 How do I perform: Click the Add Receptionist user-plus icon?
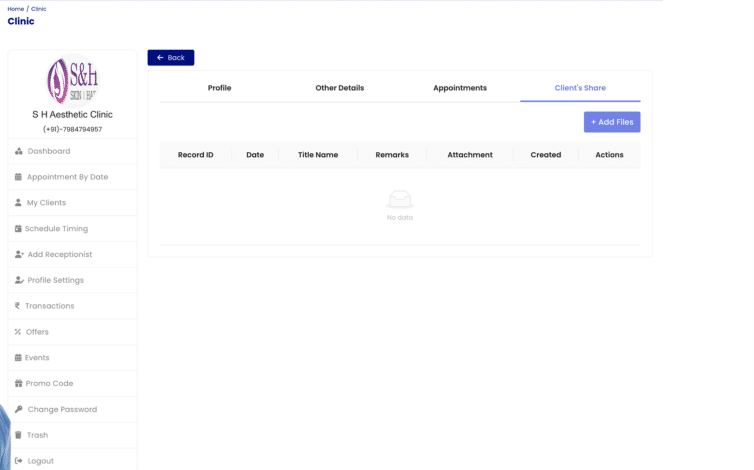[x=19, y=254]
